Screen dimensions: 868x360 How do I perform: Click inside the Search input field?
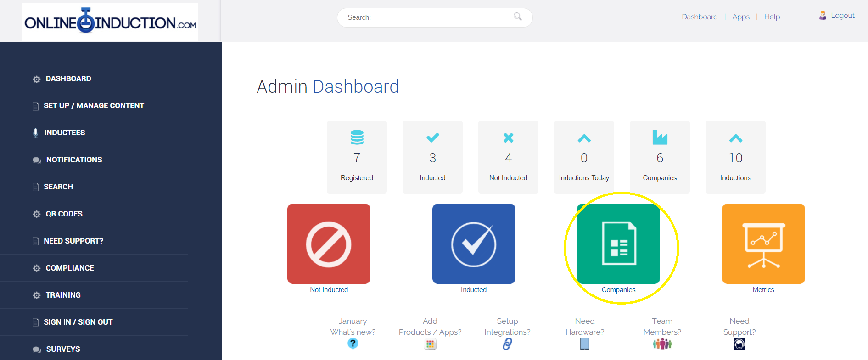435,17
